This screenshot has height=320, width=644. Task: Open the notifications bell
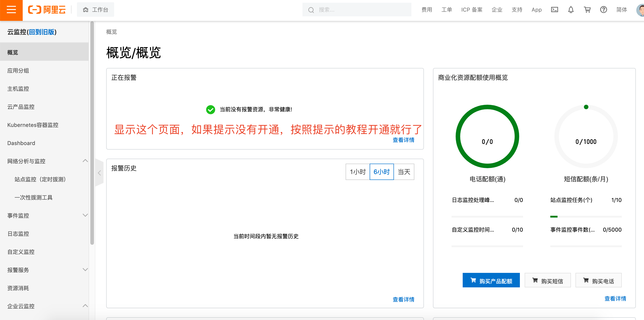(571, 10)
